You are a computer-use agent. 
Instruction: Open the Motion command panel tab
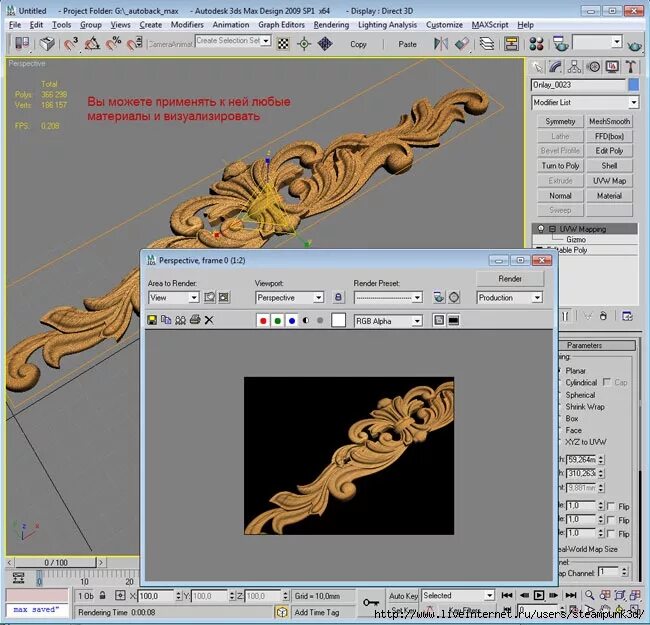point(594,67)
